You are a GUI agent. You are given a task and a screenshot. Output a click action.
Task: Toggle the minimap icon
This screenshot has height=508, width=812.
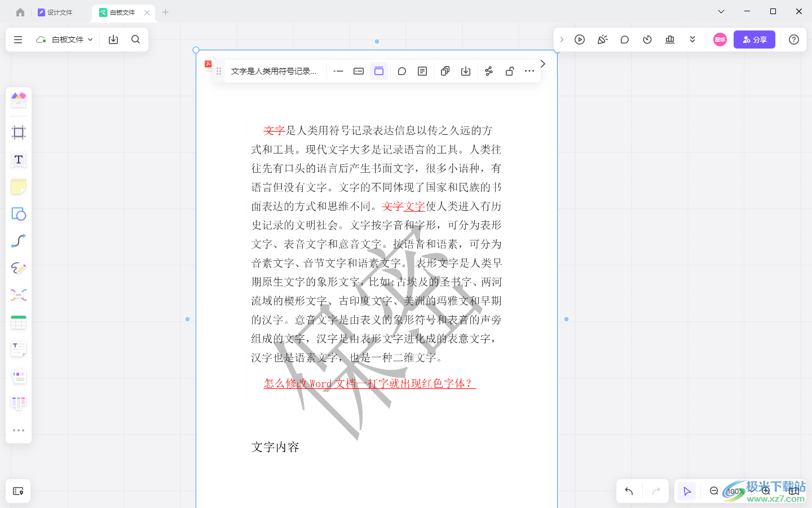(794, 491)
